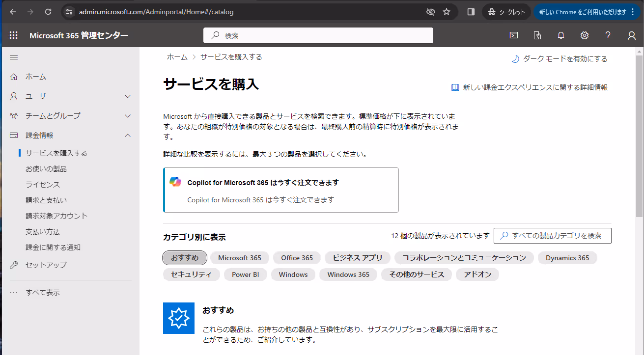
Task: Click the Teams and groups icon in sidebar
Action: (14, 116)
